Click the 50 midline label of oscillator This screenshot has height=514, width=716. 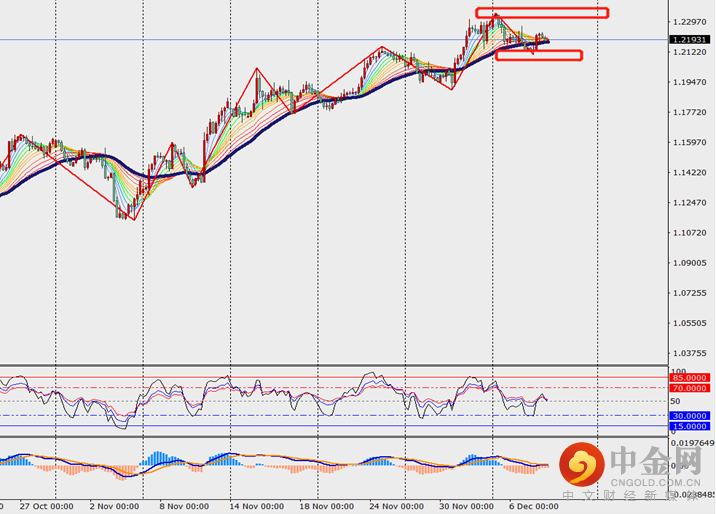675,401
